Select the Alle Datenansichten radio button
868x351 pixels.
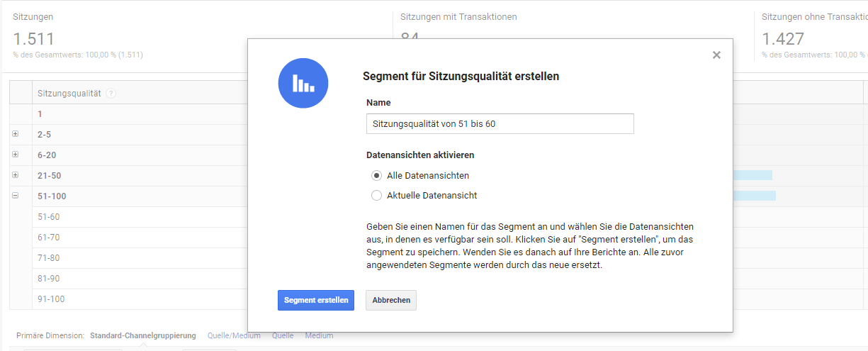point(376,175)
